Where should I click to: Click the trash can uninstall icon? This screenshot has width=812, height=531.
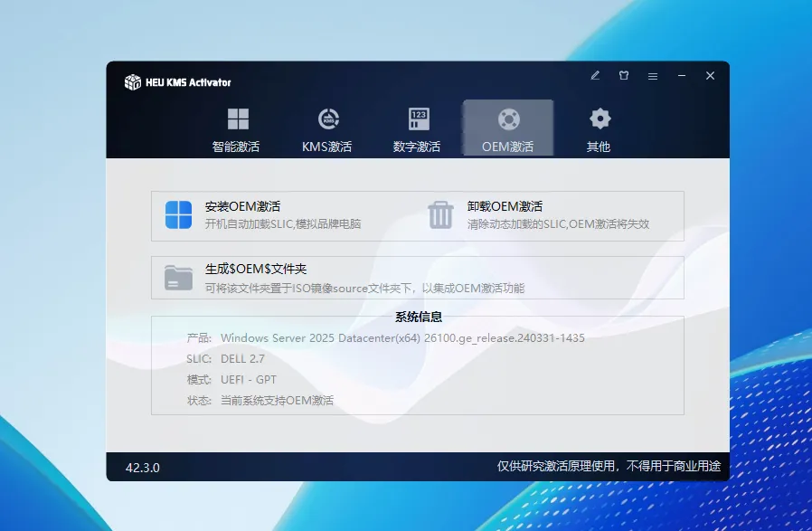(x=440, y=215)
